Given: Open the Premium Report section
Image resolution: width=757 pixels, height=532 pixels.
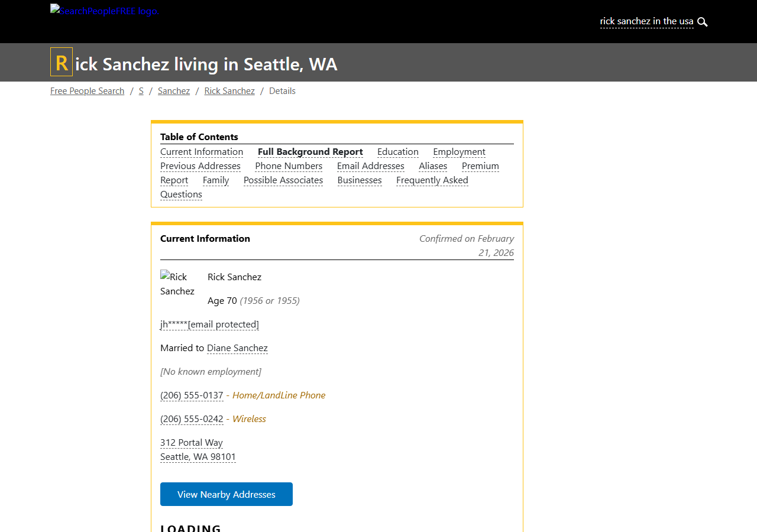Looking at the screenshot, I should tap(480, 166).
